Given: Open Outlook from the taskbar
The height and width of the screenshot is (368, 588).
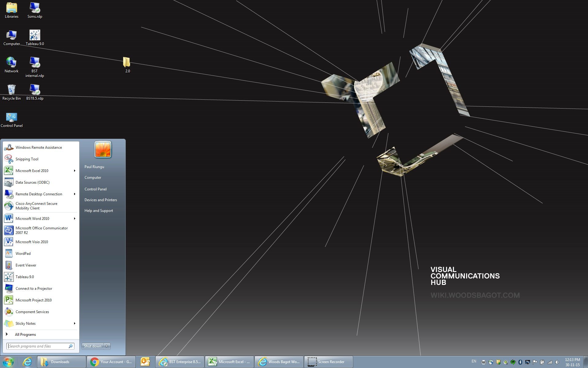Looking at the screenshot, I should (x=145, y=362).
